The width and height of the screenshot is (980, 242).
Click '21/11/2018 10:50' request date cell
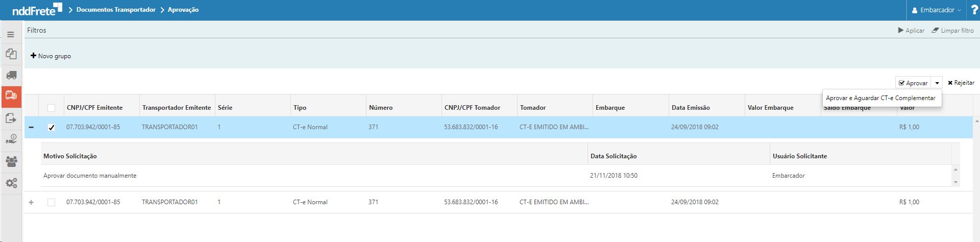[614, 176]
